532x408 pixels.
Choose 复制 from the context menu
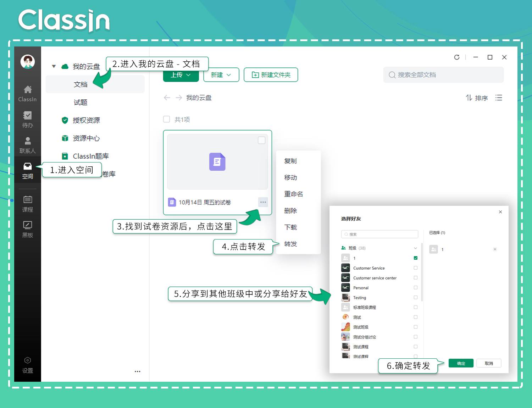tap(290, 161)
